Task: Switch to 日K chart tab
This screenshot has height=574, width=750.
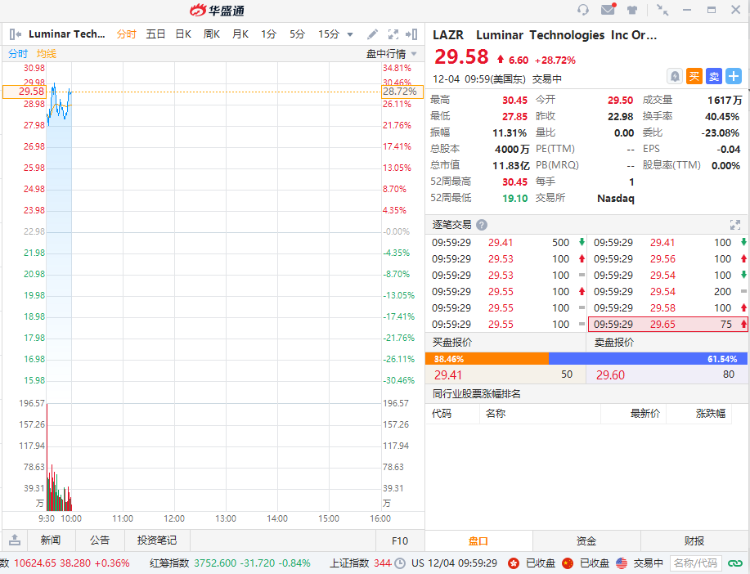Action: point(183,34)
